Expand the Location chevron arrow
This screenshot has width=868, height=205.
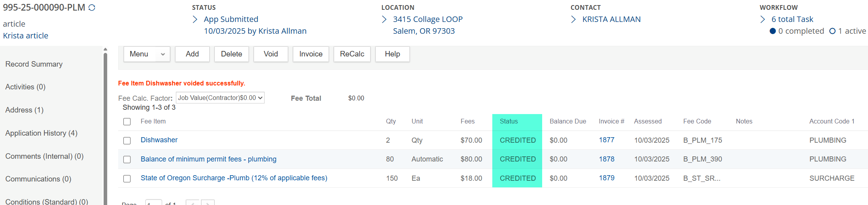point(384,19)
